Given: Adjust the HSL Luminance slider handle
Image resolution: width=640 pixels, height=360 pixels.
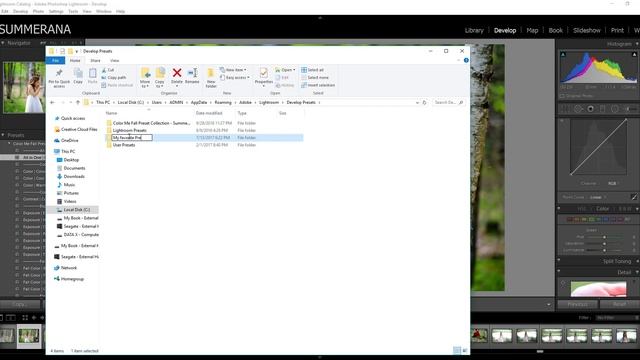Looking at the screenshot, I should [x=604, y=250].
